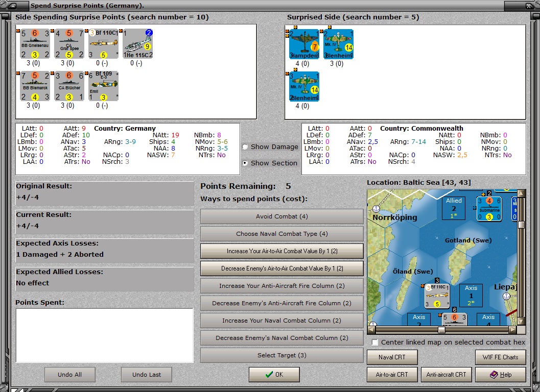This screenshot has height=392, width=540.
Task: Select the Graf Spee cruiser counter
Action: click(69, 44)
